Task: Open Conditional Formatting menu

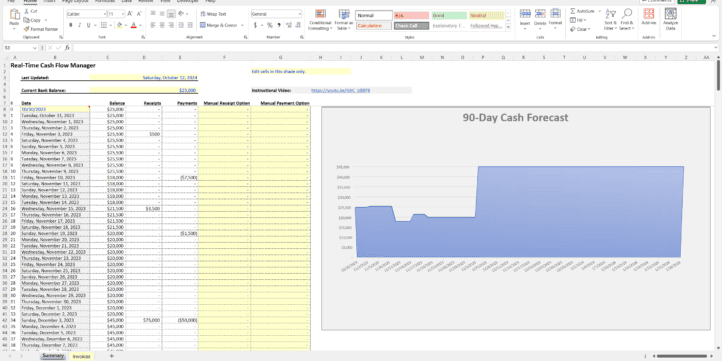Action: 320,20
